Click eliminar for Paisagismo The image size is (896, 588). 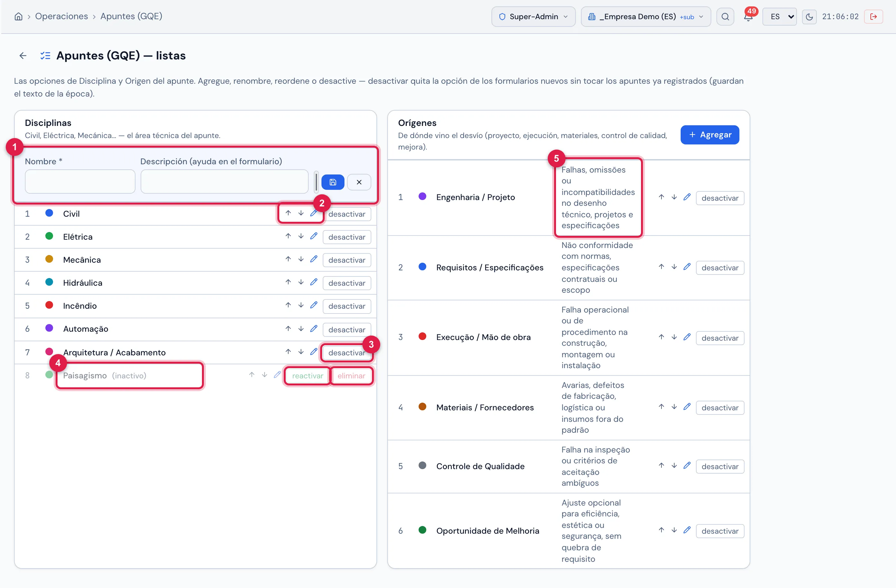(x=351, y=376)
